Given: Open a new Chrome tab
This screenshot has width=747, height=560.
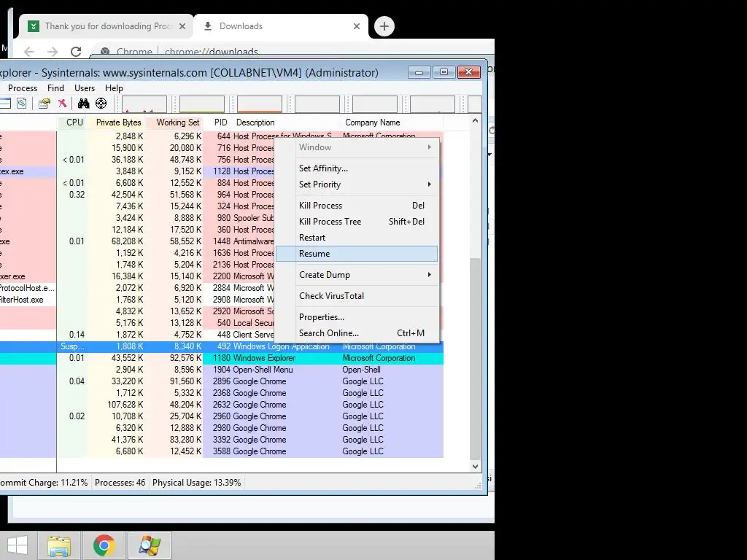Looking at the screenshot, I should [x=384, y=26].
